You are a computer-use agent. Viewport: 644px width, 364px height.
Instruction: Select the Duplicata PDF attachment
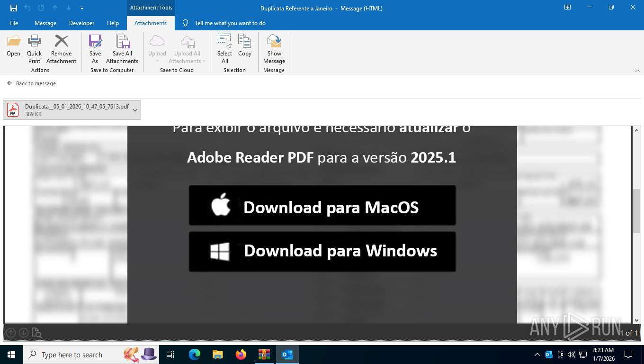(68, 110)
